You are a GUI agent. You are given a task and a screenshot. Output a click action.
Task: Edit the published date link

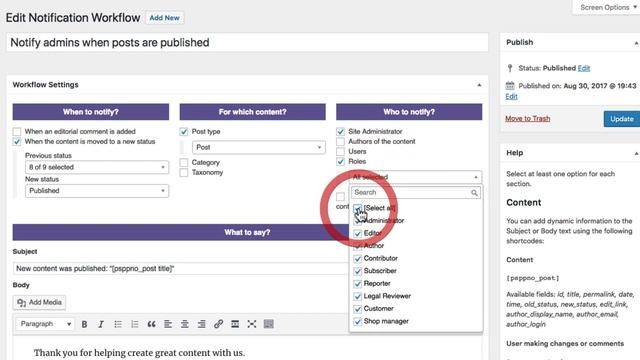click(x=511, y=96)
